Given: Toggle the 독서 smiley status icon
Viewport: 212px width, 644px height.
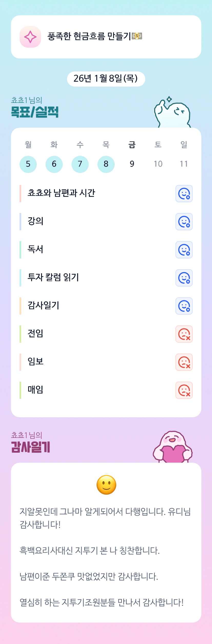Looking at the screenshot, I should [x=184, y=250].
